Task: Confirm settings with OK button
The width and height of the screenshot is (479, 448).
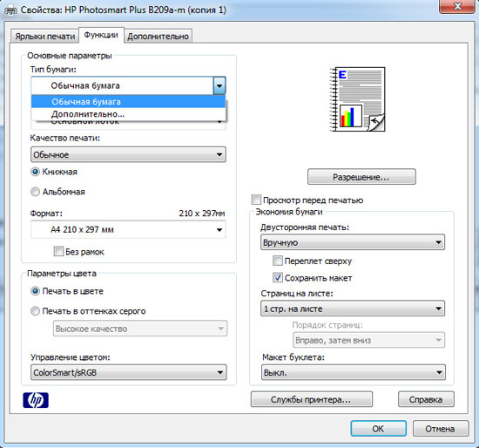Action: coord(379,429)
